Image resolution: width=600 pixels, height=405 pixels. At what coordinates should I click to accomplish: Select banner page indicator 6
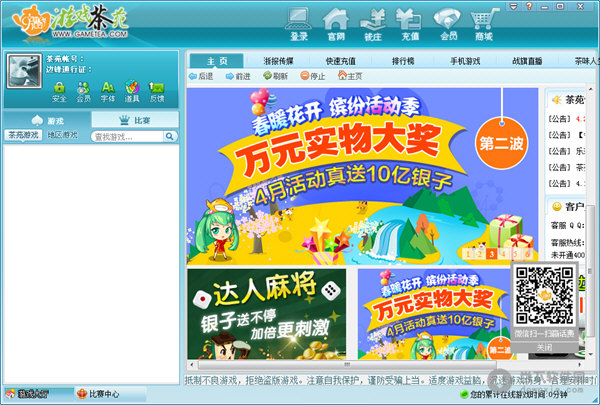[x=527, y=254]
